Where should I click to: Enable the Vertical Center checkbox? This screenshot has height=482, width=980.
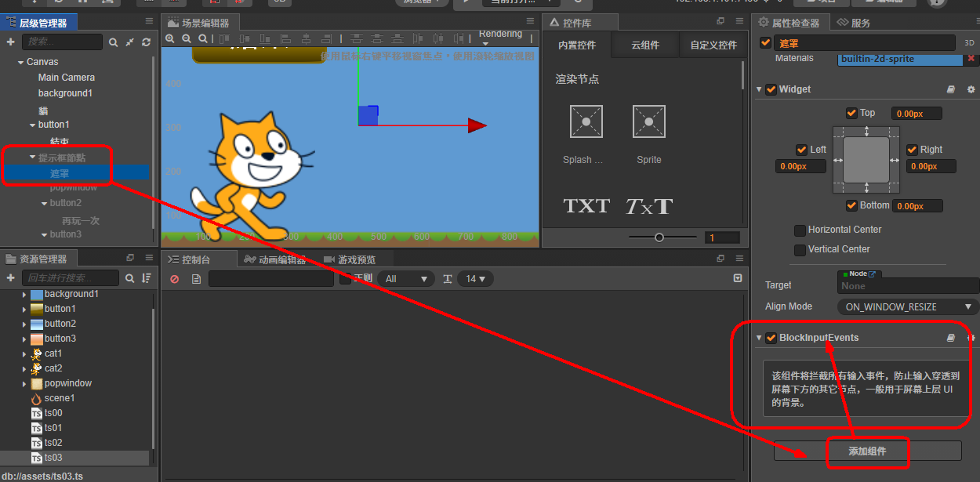[800, 250]
